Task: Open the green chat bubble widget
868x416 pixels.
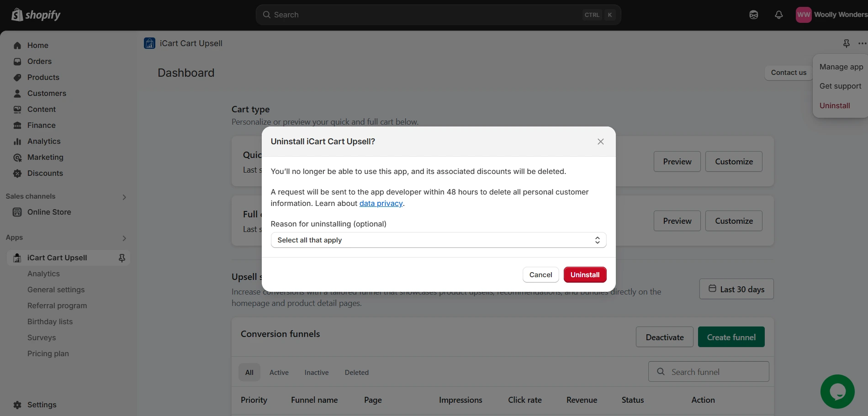Action: [x=837, y=391]
